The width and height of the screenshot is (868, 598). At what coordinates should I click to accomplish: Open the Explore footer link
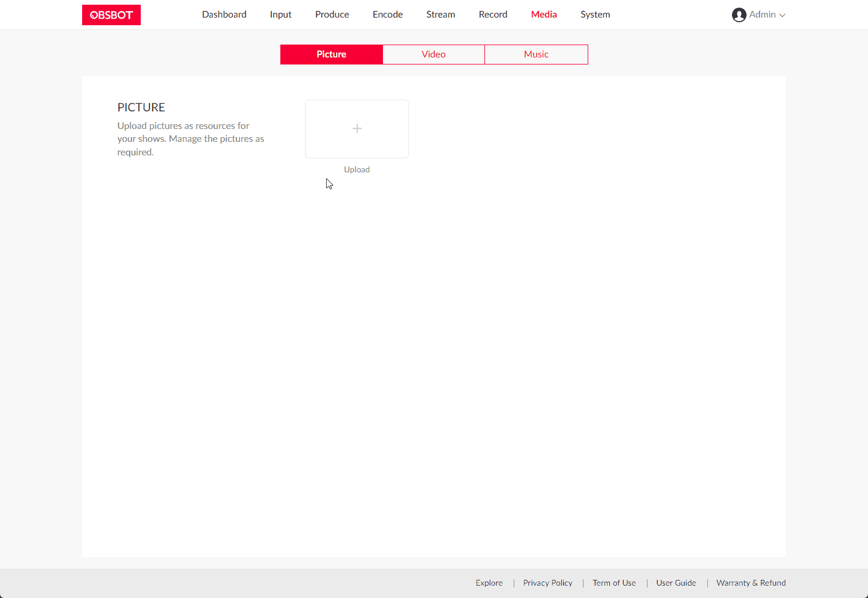point(489,583)
